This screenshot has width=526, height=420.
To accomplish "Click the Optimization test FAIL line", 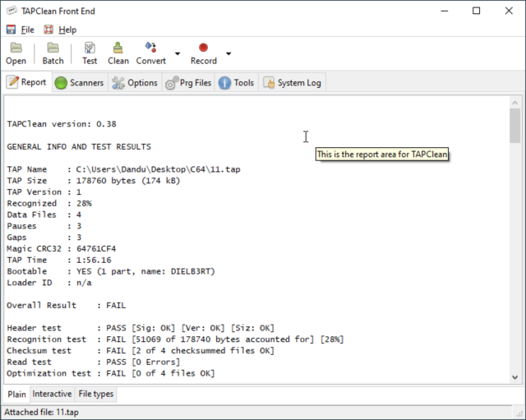I will coord(111,373).
